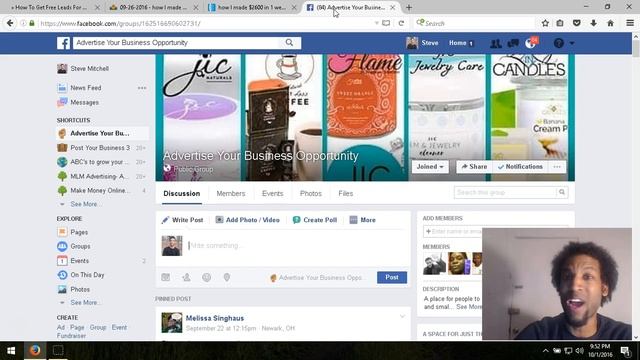Image resolution: width=640 pixels, height=360 pixels.
Task: Select Create Poll option
Action: point(315,220)
